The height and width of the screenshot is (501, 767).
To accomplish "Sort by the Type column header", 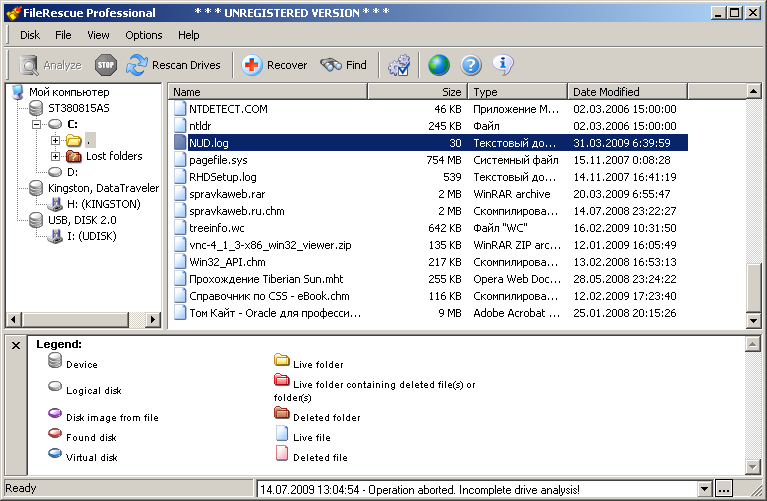I will (x=518, y=91).
